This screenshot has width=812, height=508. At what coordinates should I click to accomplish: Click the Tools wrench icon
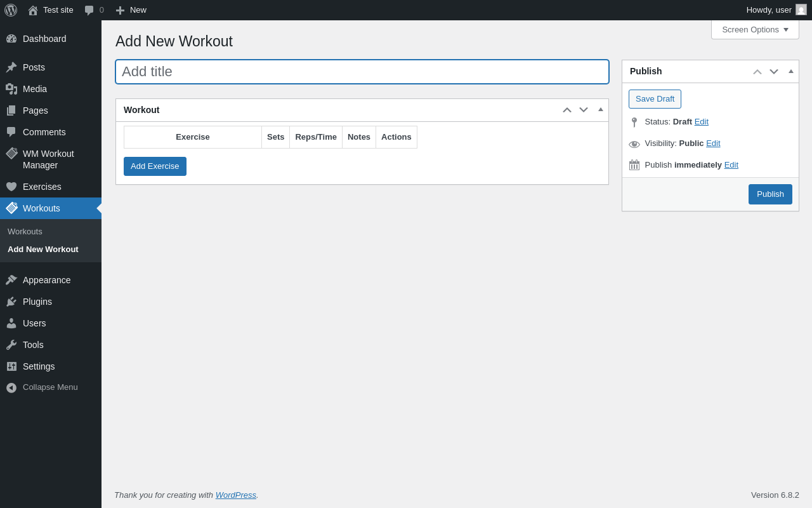(x=11, y=345)
